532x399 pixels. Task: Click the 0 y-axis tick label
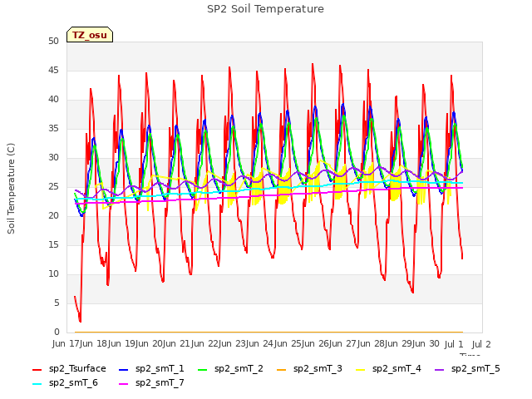(x=57, y=332)
